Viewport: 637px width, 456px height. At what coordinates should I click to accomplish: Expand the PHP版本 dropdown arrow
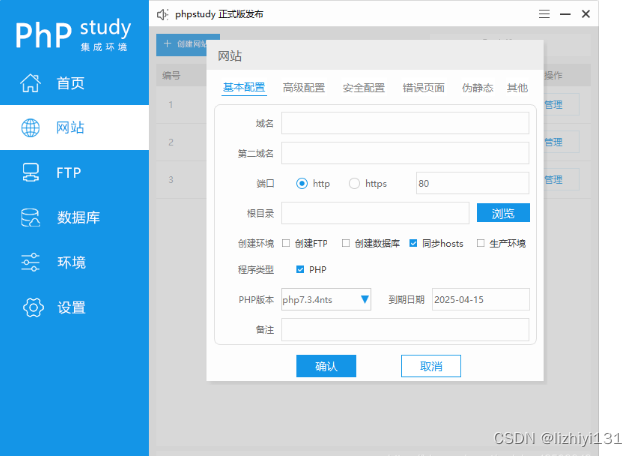364,300
